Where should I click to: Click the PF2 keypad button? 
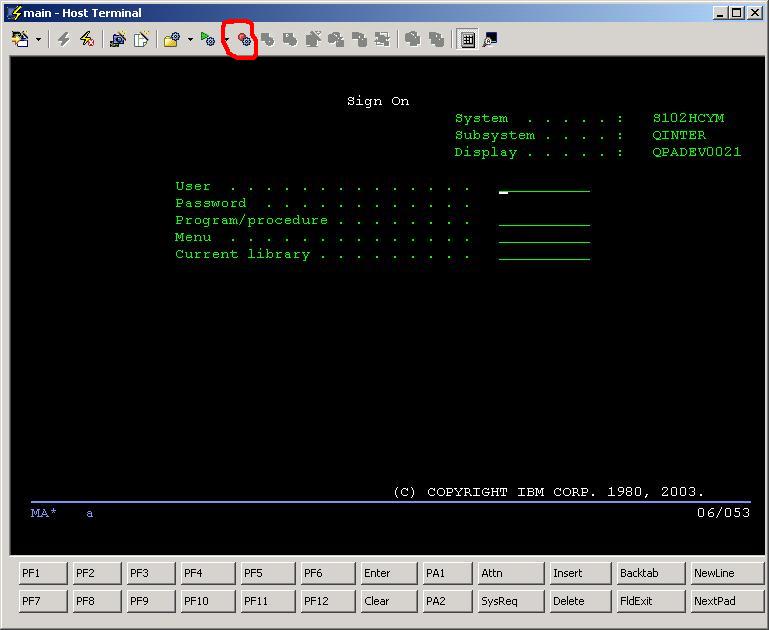(96, 573)
